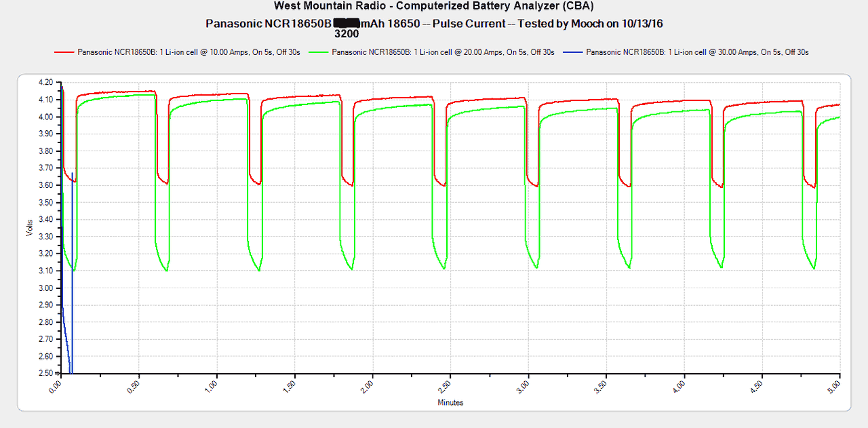Click the 4.20 tick on the Volts axis
868x428 pixels.
[45, 82]
